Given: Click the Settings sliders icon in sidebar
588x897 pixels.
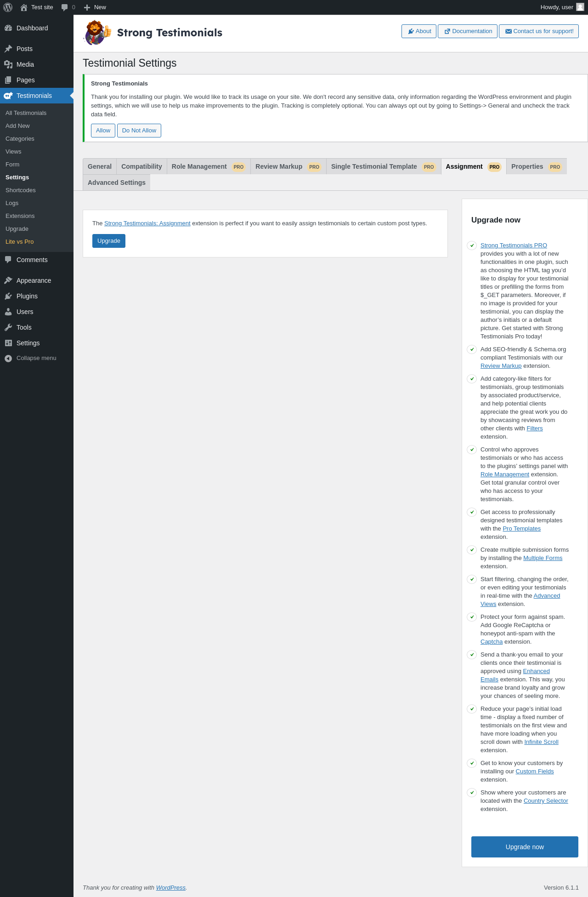Looking at the screenshot, I should [x=8, y=343].
